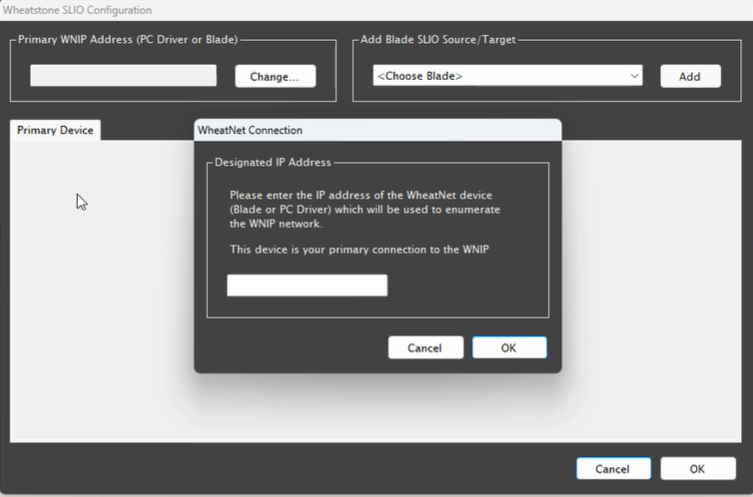Click 'Primary WNIP Address (PC Driver or Blade)' label
Image resolution: width=753 pixels, height=497 pixels.
128,39
